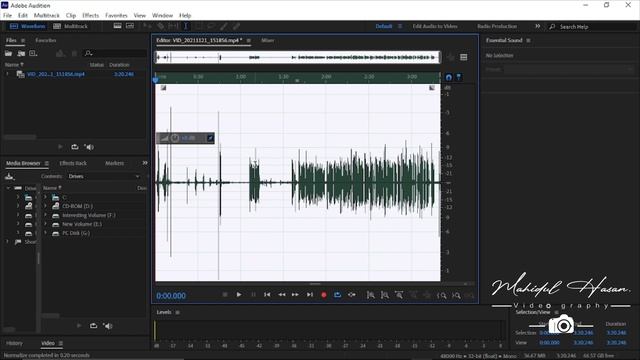The width and height of the screenshot is (640, 360).
Task: Switch to Multitrack view
Action: pos(71,26)
